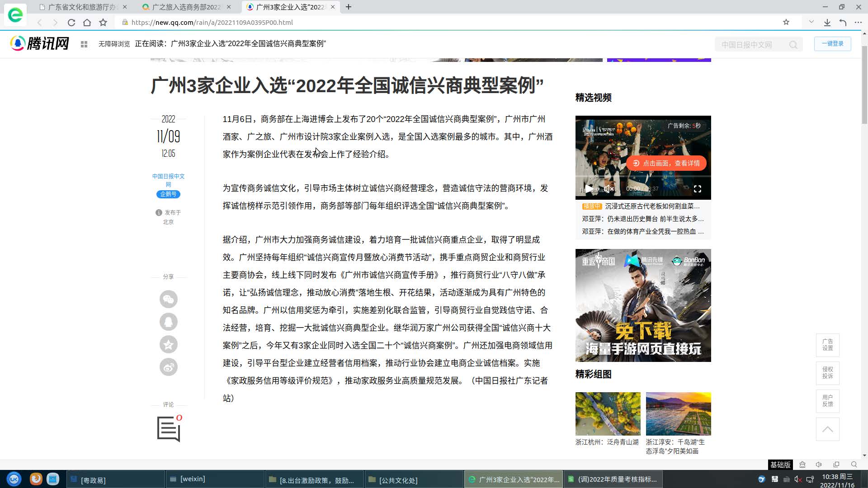Click the 一键登录 login button
The height and width of the screenshot is (488, 868).
click(x=832, y=44)
